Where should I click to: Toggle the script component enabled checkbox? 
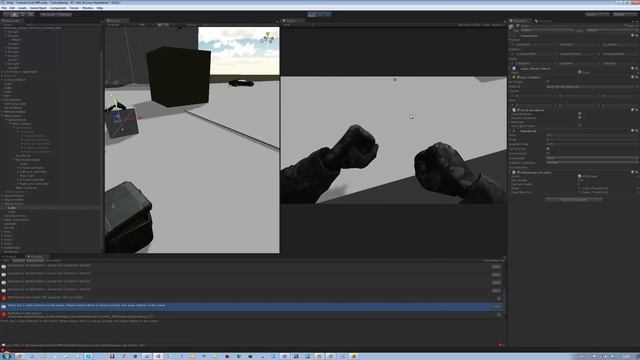[x=518, y=172]
